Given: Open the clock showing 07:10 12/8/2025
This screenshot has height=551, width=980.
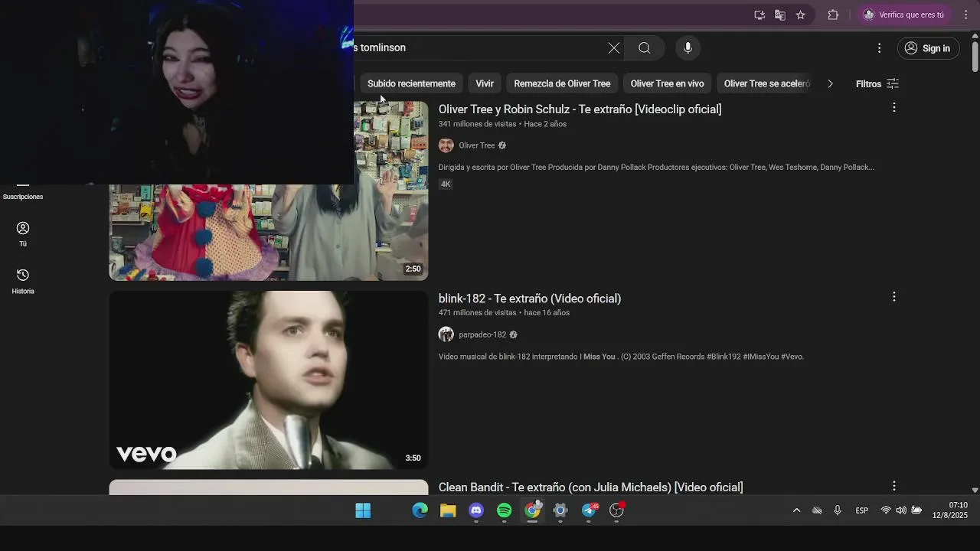Looking at the screenshot, I should pyautogui.click(x=950, y=510).
